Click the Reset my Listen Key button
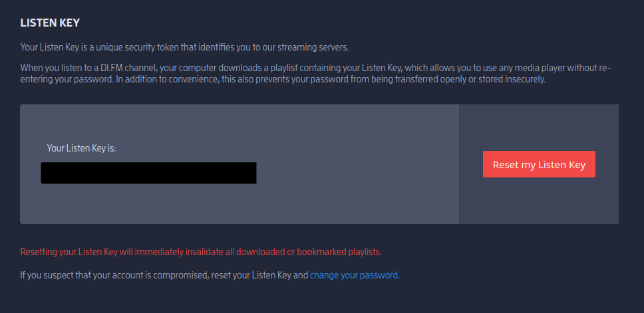The image size is (644, 313). [539, 165]
